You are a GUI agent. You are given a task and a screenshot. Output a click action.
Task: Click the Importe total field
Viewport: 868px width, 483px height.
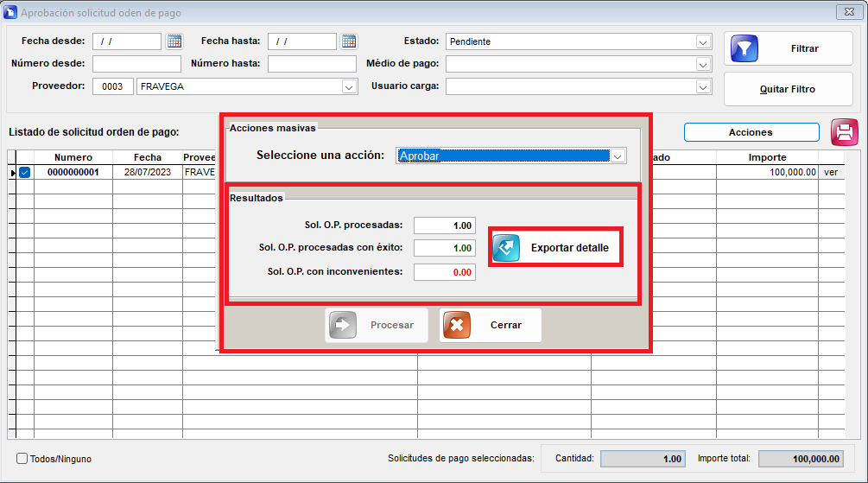(x=801, y=459)
